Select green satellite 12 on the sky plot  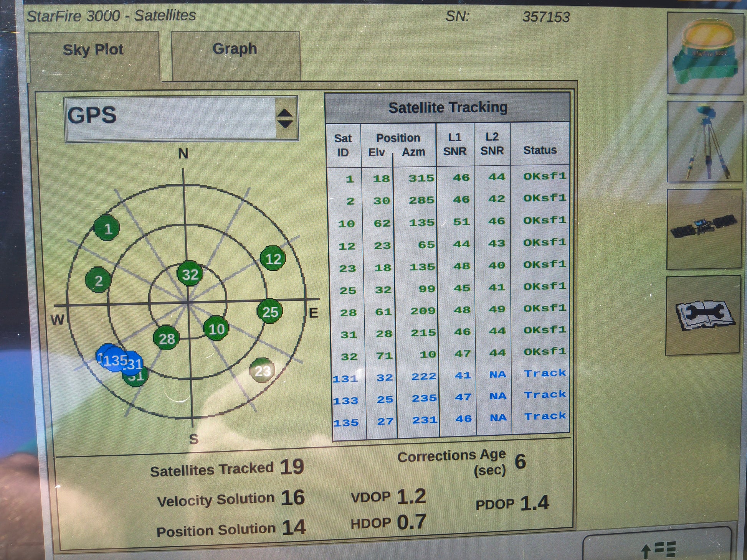pyautogui.click(x=273, y=259)
